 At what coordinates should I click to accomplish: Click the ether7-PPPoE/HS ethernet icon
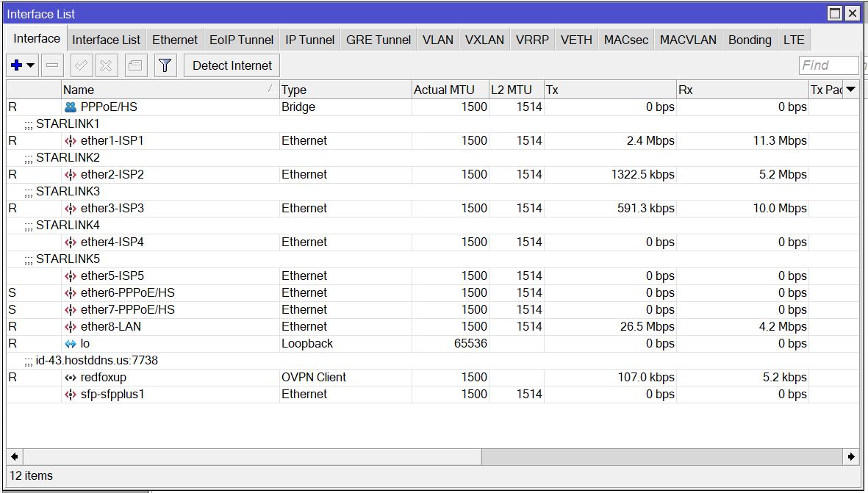click(x=71, y=309)
